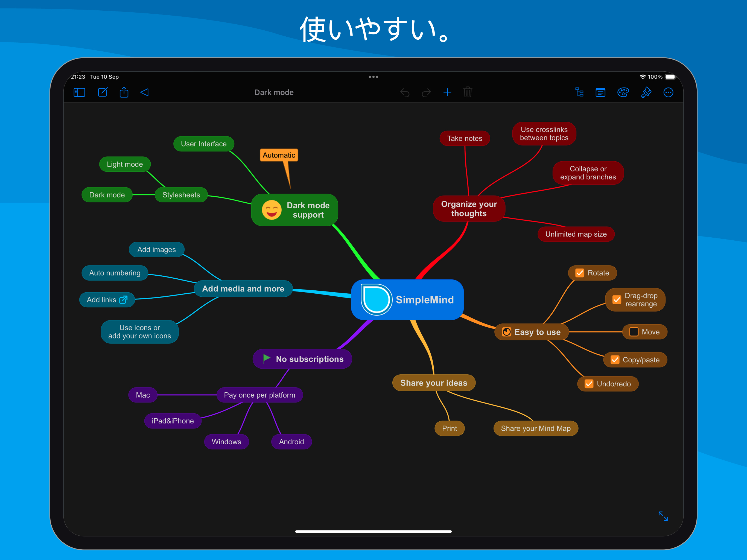Viewport: 747px width, 560px height.
Task: Open the more options ellipsis menu
Action: click(668, 92)
